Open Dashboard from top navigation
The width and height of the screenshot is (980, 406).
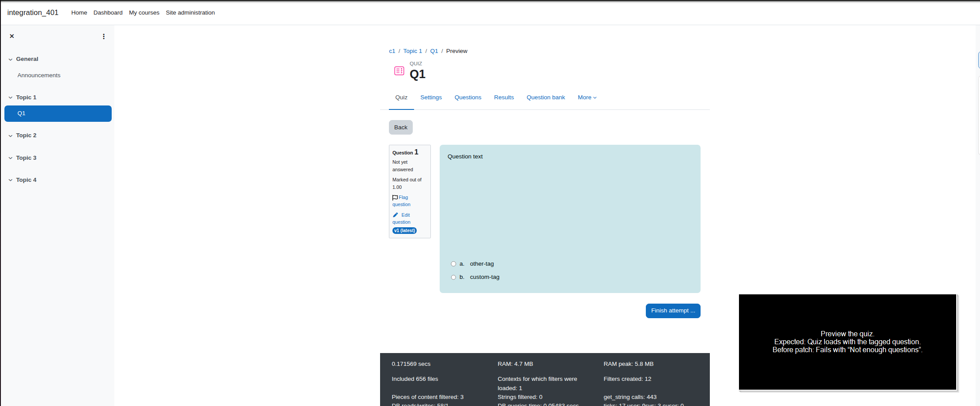pos(108,13)
